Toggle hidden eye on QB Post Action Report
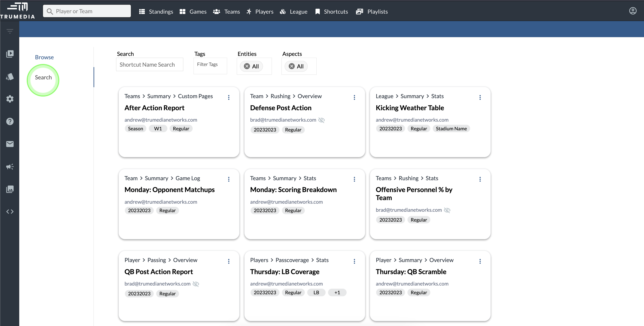 tap(196, 284)
